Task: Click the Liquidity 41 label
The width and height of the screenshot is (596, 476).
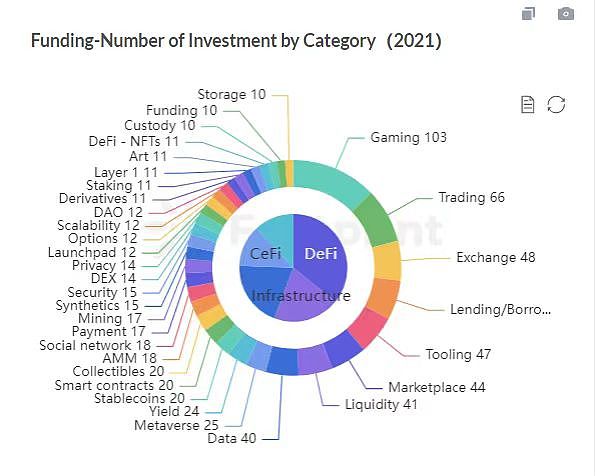Action: click(381, 404)
